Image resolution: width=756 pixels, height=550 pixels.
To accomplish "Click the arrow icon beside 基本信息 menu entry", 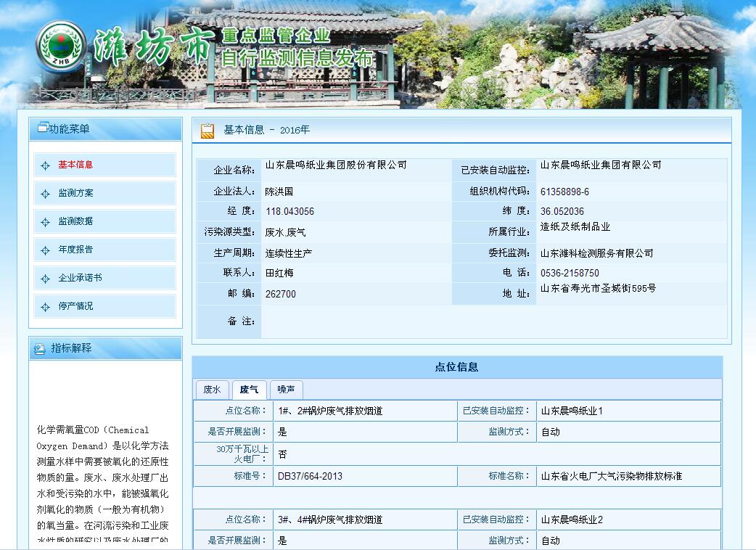I will pyautogui.click(x=46, y=165).
